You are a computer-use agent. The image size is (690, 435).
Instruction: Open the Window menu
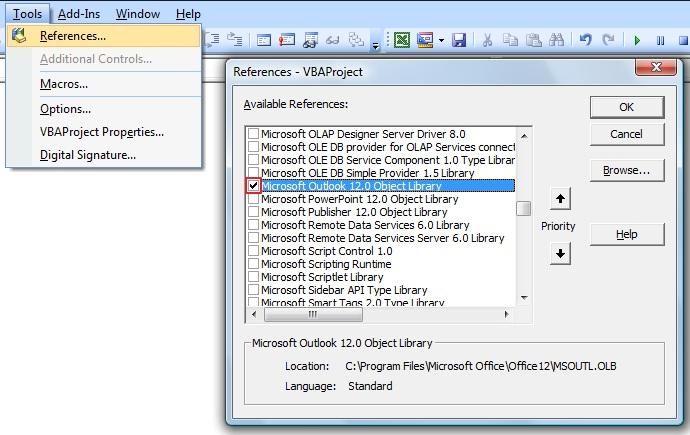tap(138, 14)
